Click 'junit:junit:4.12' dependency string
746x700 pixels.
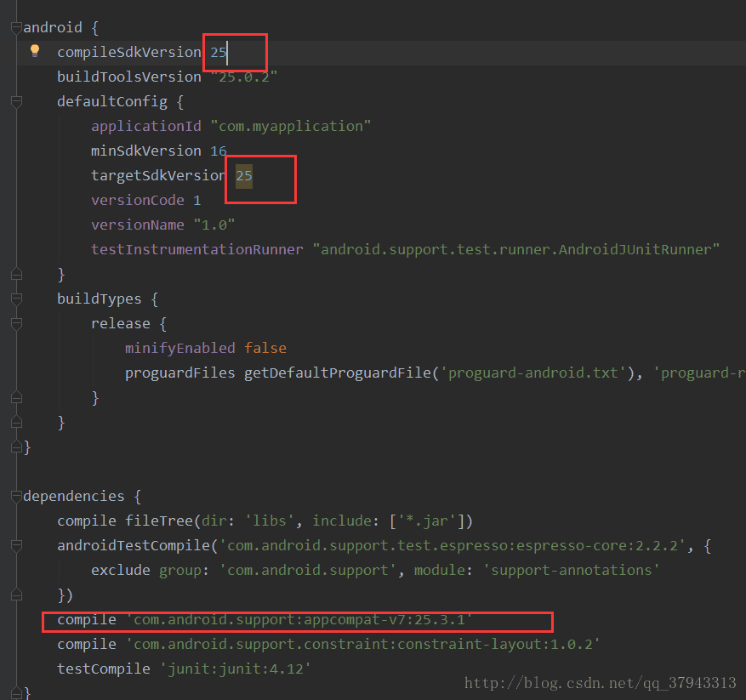coord(235,669)
